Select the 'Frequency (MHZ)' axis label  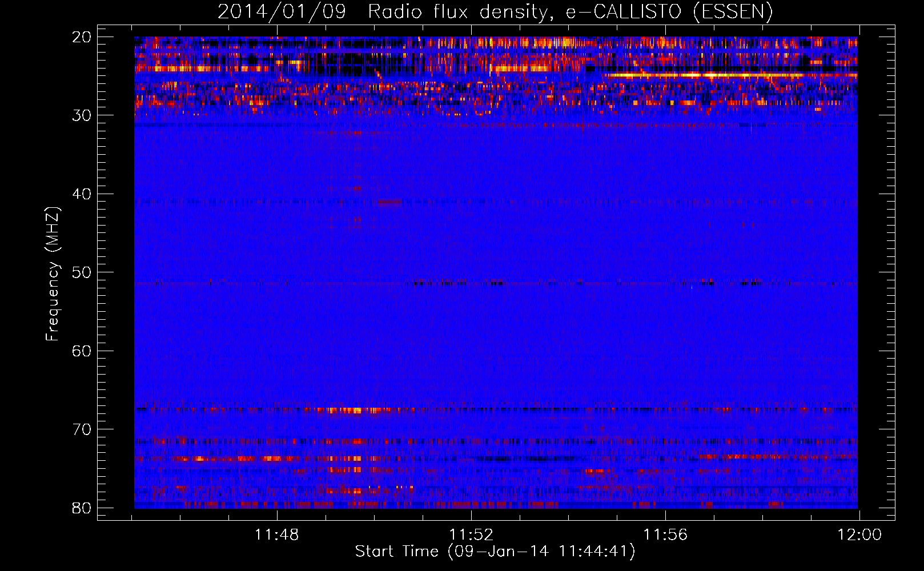click(53, 274)
